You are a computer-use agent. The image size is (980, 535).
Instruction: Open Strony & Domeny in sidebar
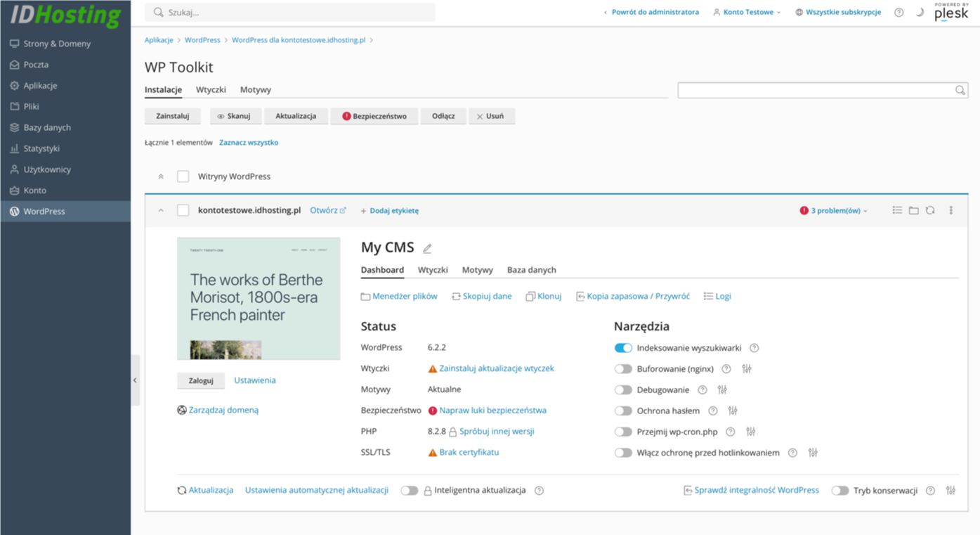[x=65, y=44]
